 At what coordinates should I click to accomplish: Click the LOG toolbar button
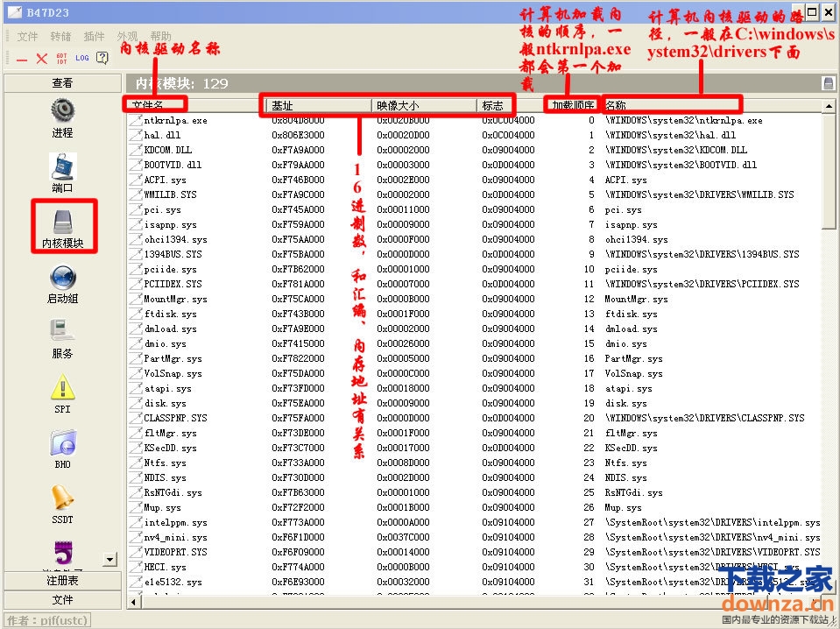tap(81, 58)
